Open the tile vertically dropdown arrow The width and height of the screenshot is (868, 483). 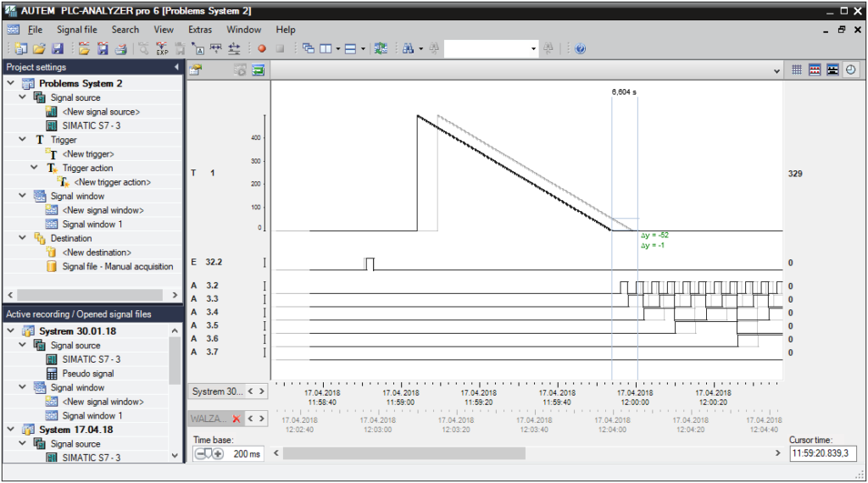coord(338,48)
